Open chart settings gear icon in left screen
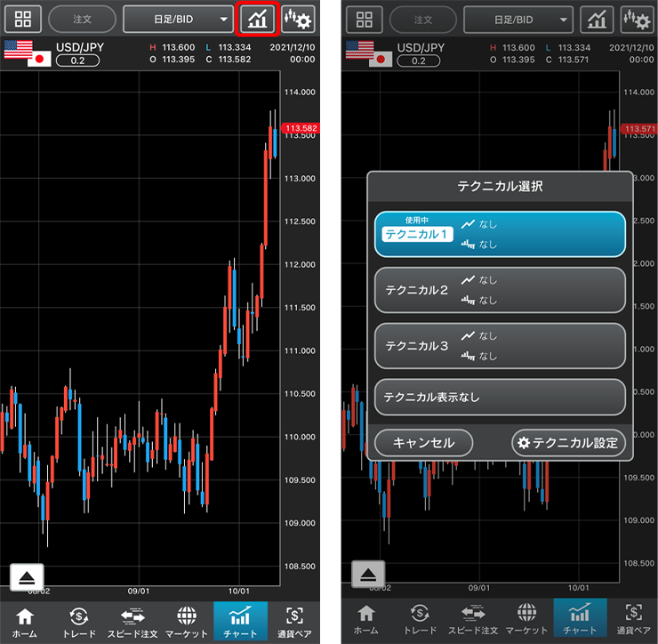 point(298,19)
